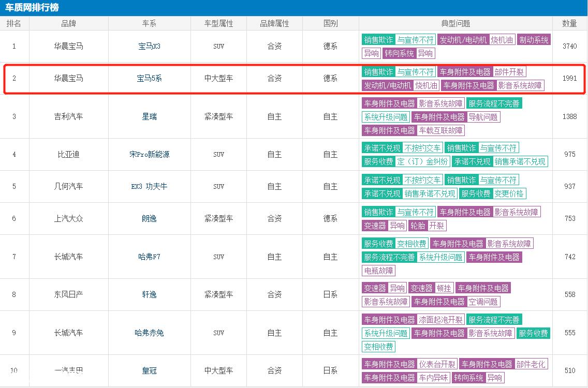Click the 典型问题 column header
The image size is (588, 388).
pos(455,23)
